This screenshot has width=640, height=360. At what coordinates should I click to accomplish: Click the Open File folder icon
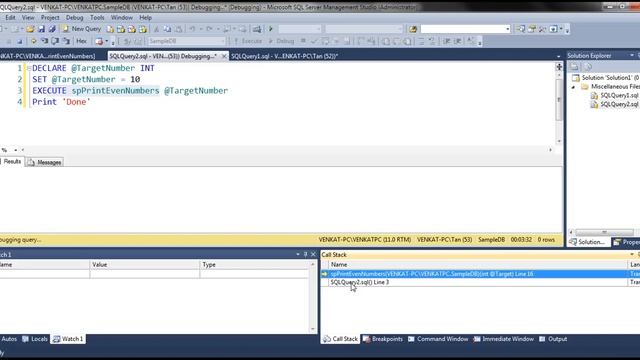[30, 29]
